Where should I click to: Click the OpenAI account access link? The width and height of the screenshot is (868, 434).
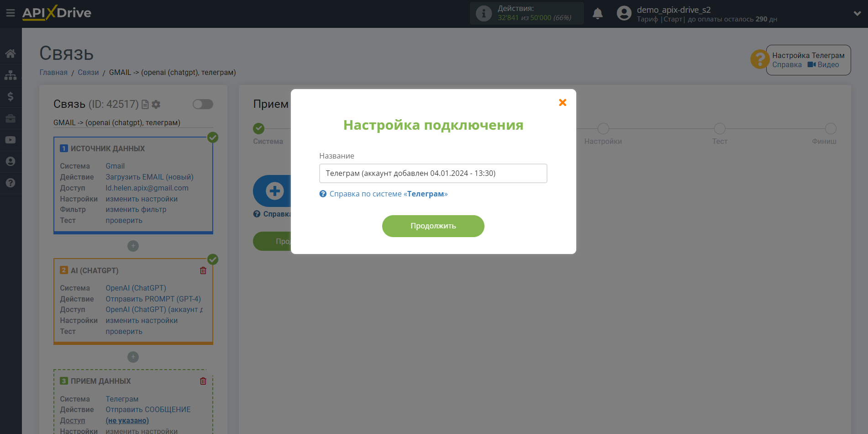[x=154, y=310]
